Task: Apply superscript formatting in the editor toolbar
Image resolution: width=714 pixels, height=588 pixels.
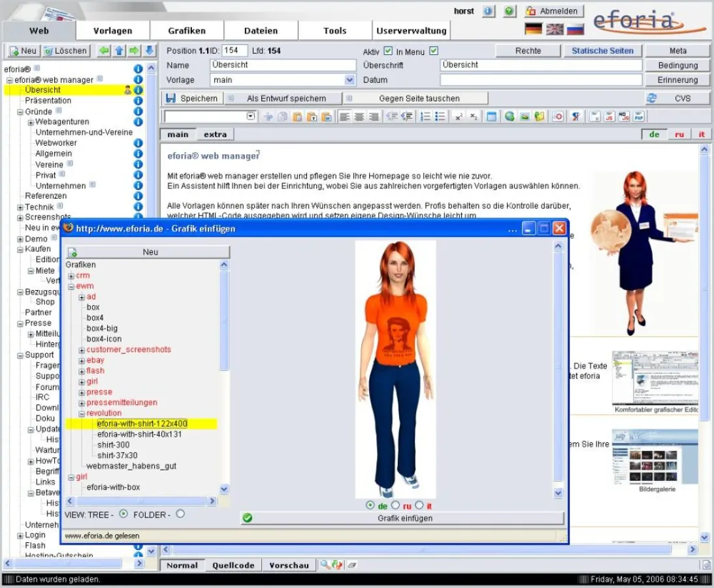Action: coord(458,116)
